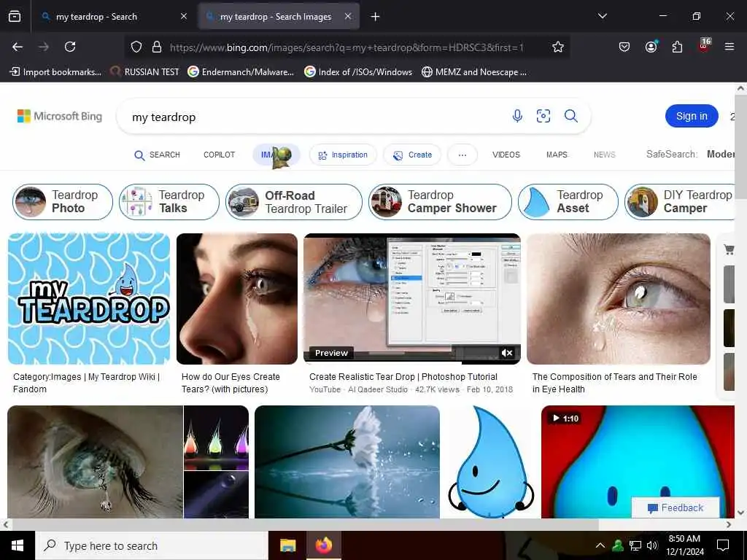Sign in to Bing
The image size is (747, 560).
click(x=692, y=116)
